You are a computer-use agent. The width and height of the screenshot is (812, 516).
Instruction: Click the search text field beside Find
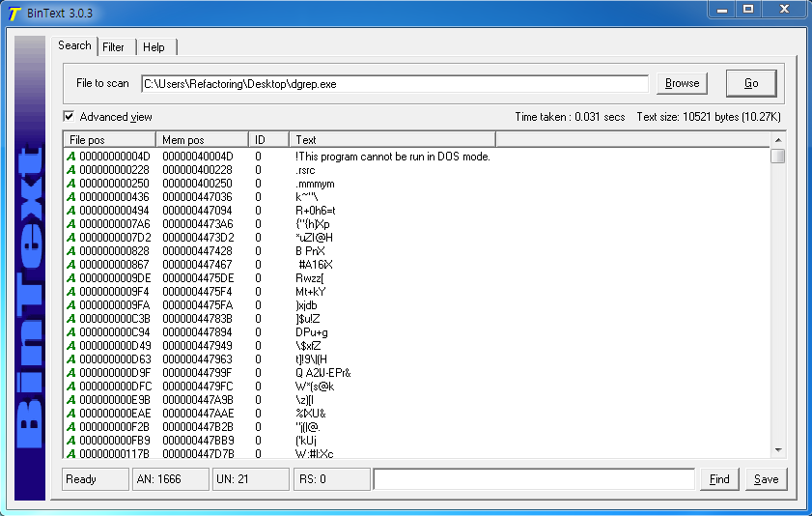coord(534,479)
